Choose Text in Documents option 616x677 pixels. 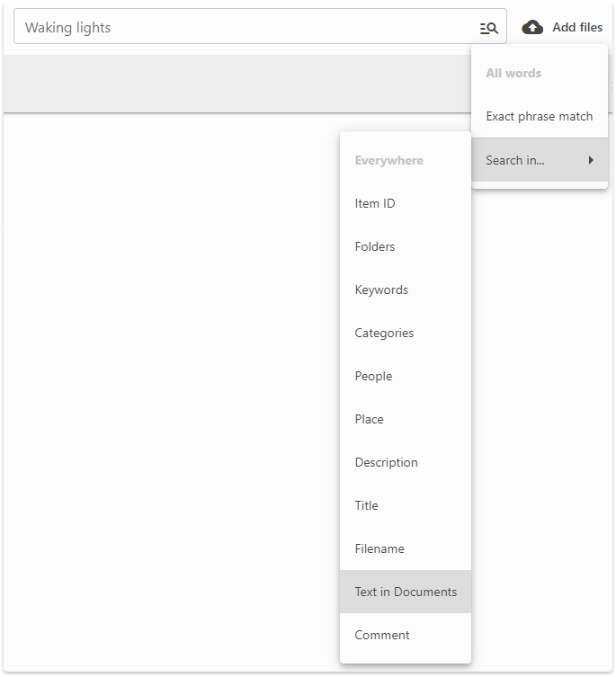pos(406,592)
